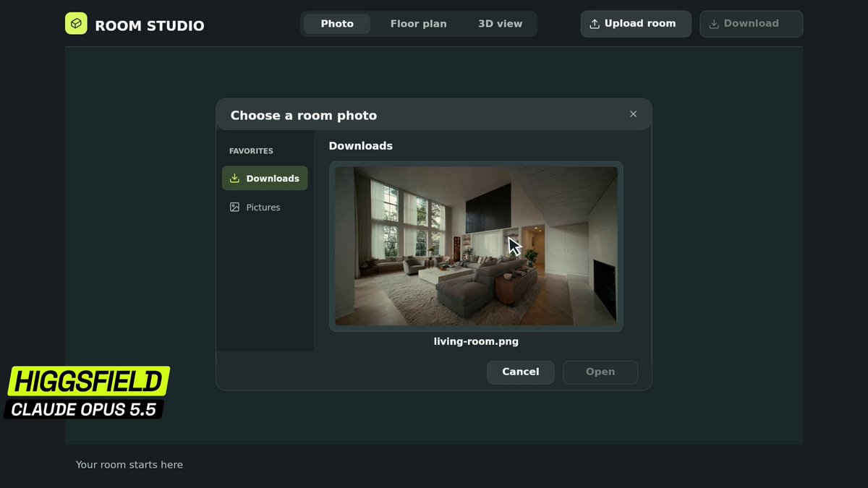
Task: Cancel the file chooser dialog
Action: pyautogui.click(x=521, y=372)
